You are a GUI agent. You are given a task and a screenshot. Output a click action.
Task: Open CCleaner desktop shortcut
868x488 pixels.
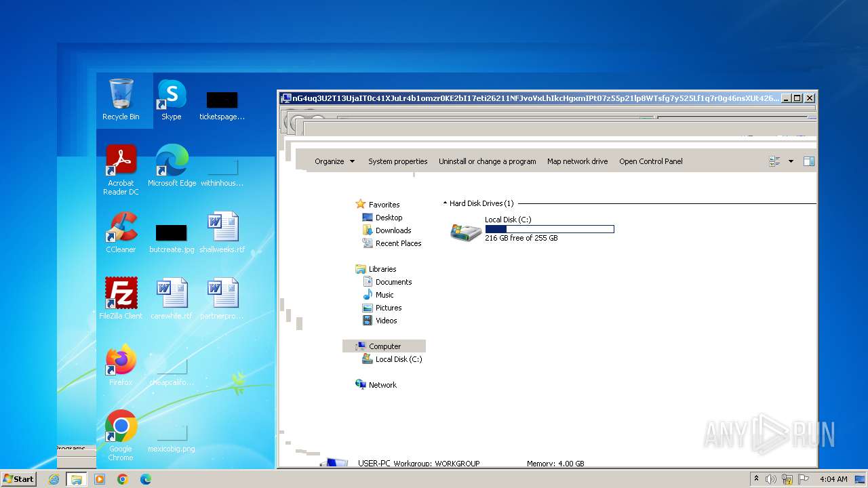[121, 232]
